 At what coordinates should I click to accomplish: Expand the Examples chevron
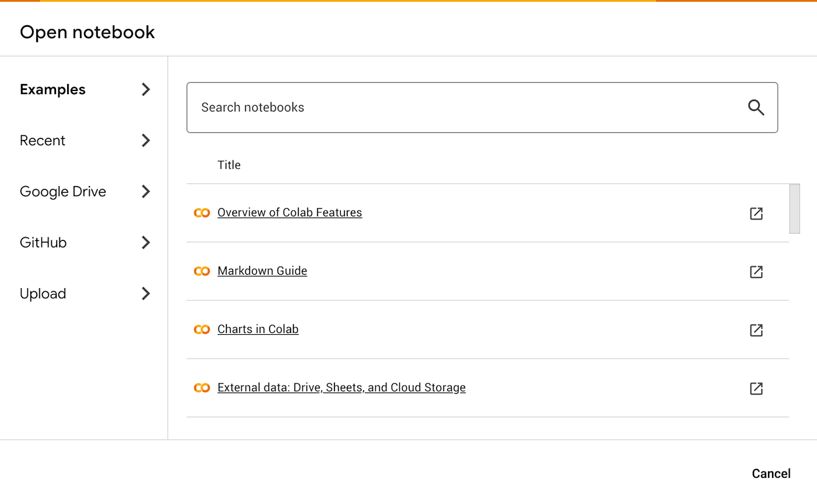(x=146, y=89)
